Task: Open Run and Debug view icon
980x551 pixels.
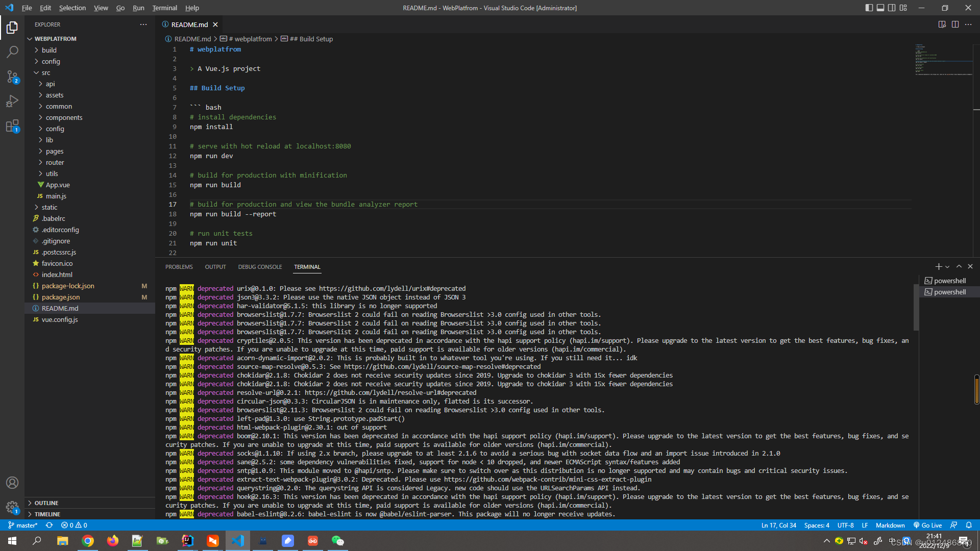Action: click(12, 101)
